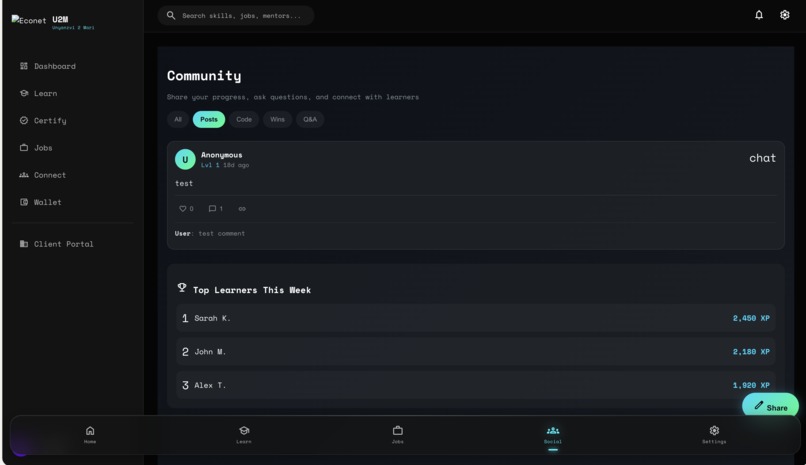This screenshot has width=806, height=465.
Task: Select John M. leaderboard row
Action: [x=475, y=351]
